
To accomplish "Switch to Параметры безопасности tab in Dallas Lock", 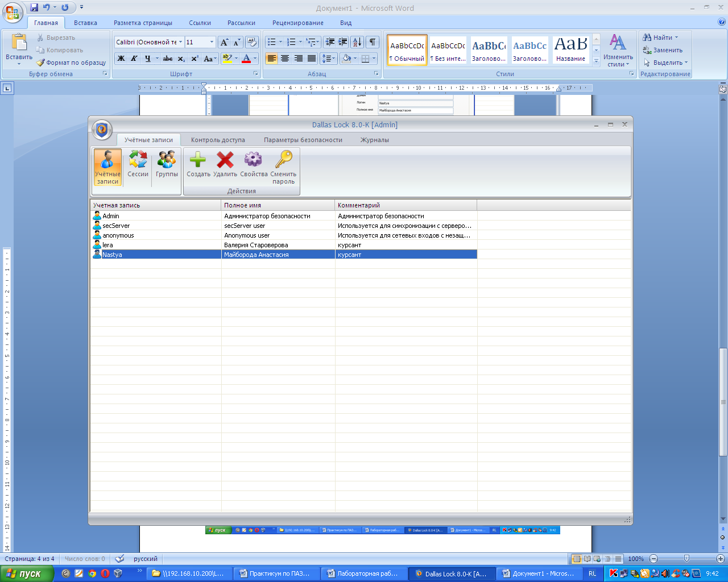I will 303,140.
